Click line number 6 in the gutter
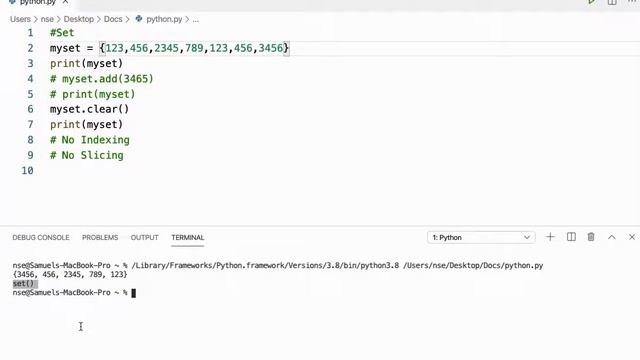This screenshot has height=360, width=640. click(31, 109)
